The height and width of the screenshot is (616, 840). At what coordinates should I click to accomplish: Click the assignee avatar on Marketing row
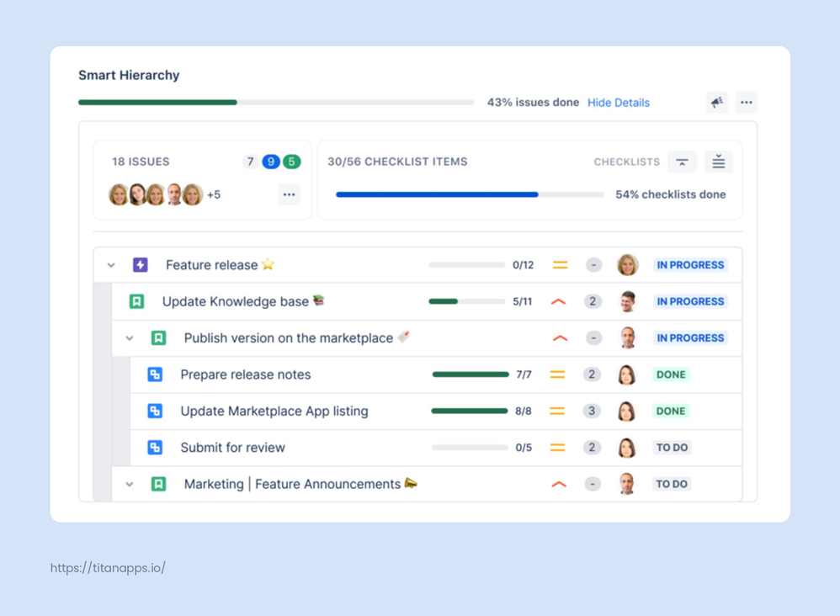coord(627,484)
